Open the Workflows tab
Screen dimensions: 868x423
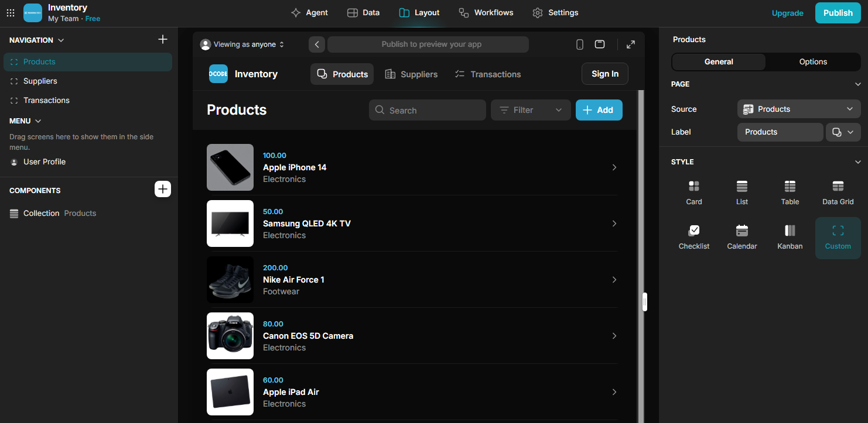pyautogui.click(x=486, y=13)
